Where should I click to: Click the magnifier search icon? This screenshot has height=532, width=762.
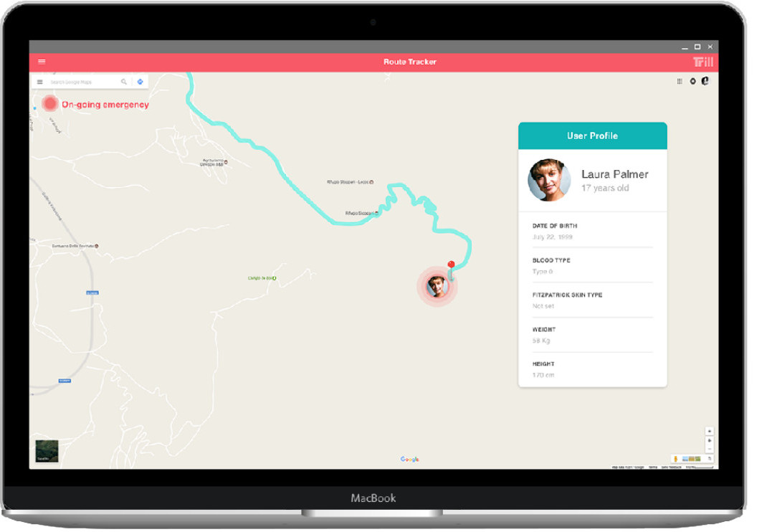[124, 82]
